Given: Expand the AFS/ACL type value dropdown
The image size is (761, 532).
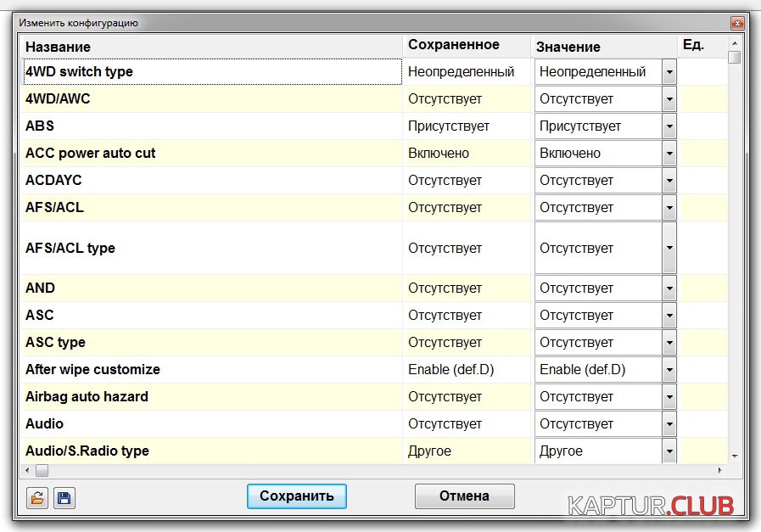Looking at the screenshot, I should 669,248.
